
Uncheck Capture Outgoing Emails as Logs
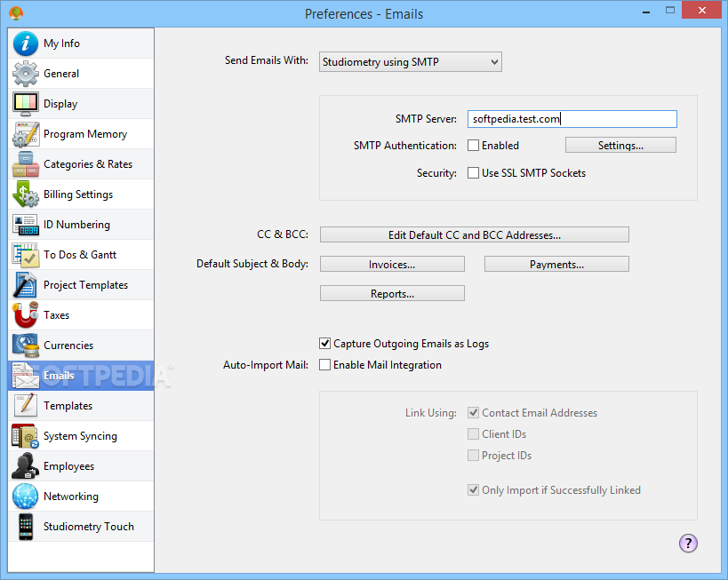click(325, 344)
